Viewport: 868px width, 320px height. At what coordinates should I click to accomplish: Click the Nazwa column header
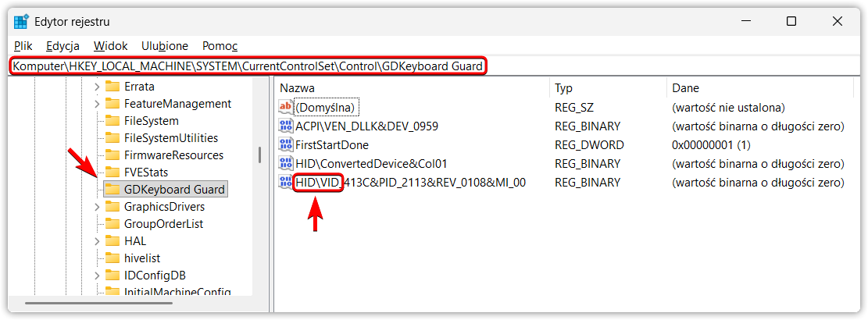(412, 88)
